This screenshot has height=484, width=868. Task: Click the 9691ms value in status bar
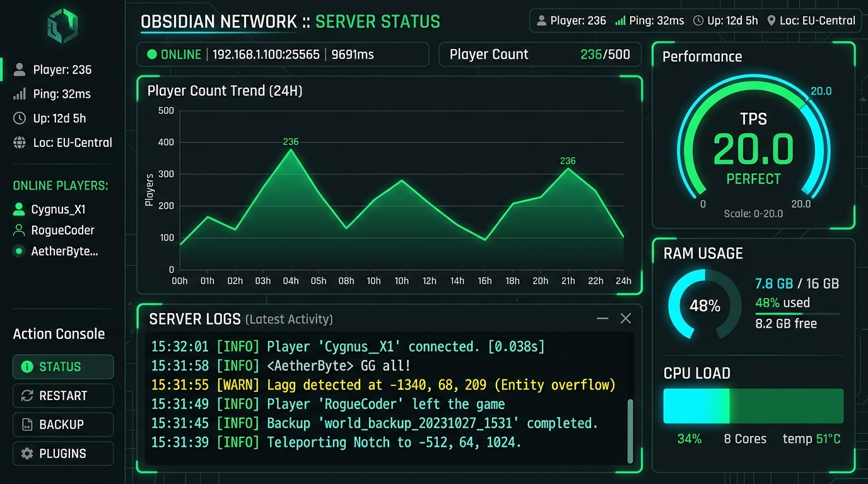[353, 55]
